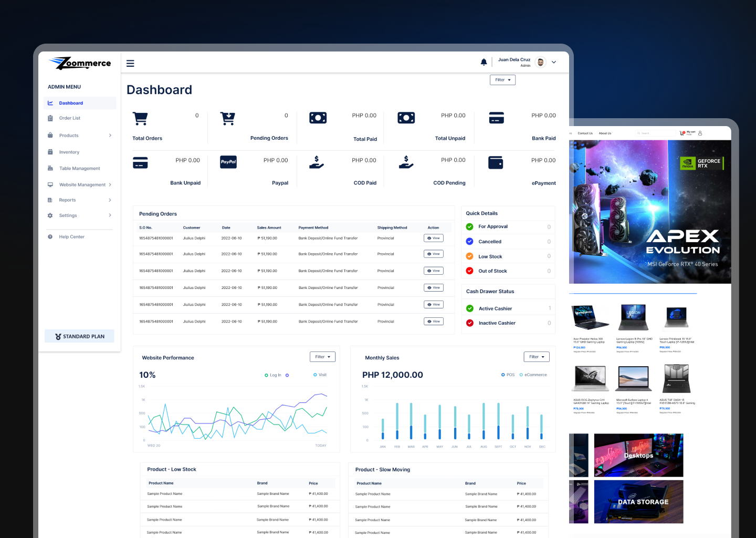Click the search field in the store window

tap(655, 133)
